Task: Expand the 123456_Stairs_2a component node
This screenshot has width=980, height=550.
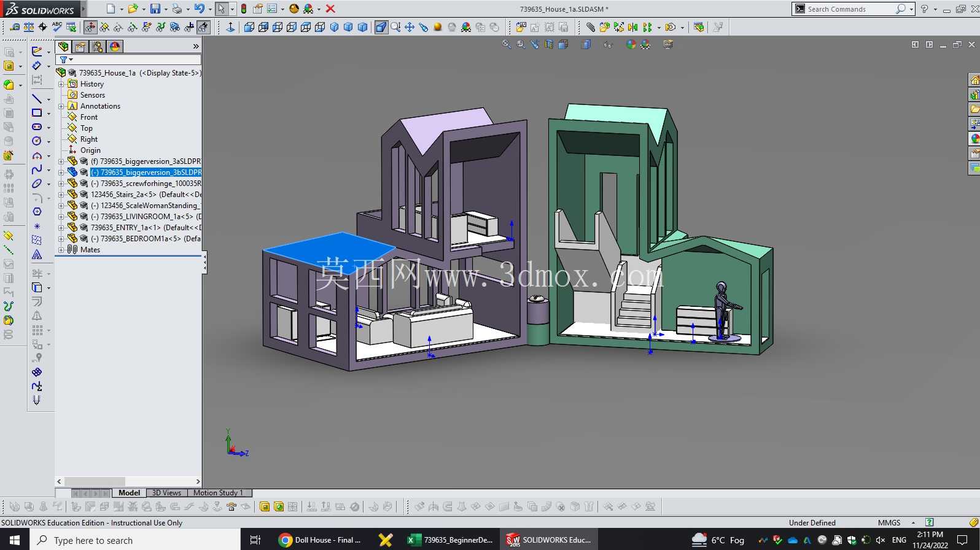Action: pos(61,195)
